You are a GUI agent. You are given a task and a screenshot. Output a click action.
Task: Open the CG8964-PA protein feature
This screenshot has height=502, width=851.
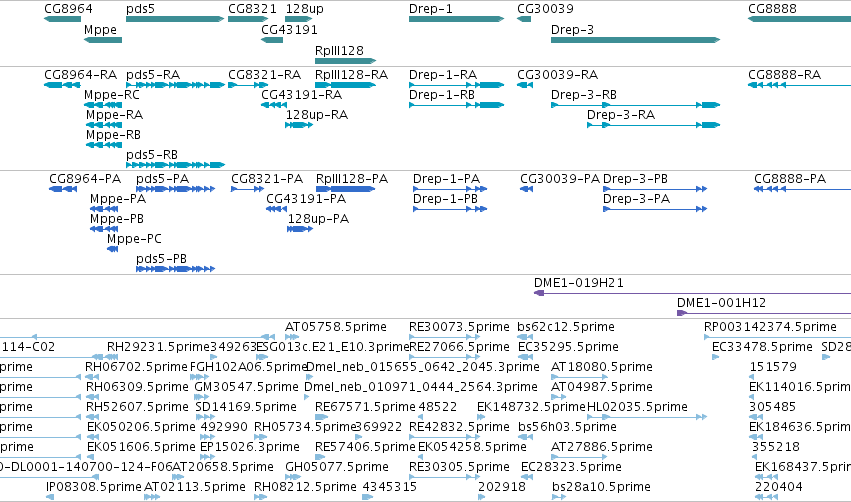tap(63, 189)
